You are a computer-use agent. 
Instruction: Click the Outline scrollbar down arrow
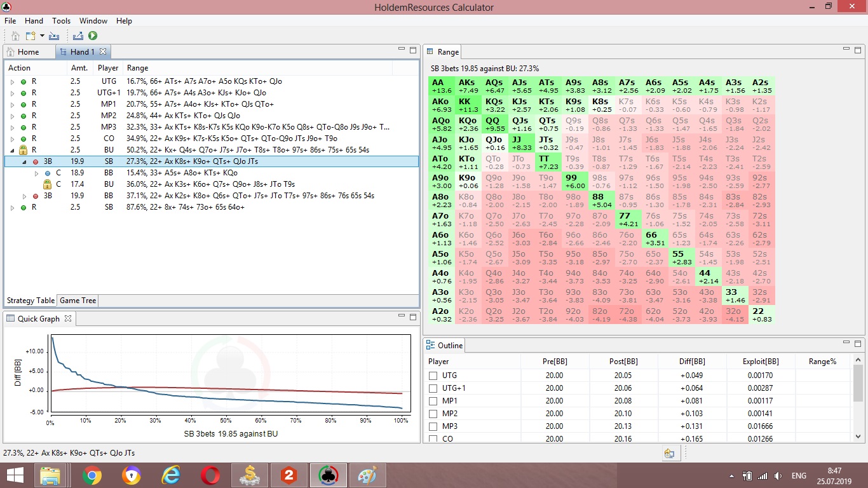(x=858, y=437)
